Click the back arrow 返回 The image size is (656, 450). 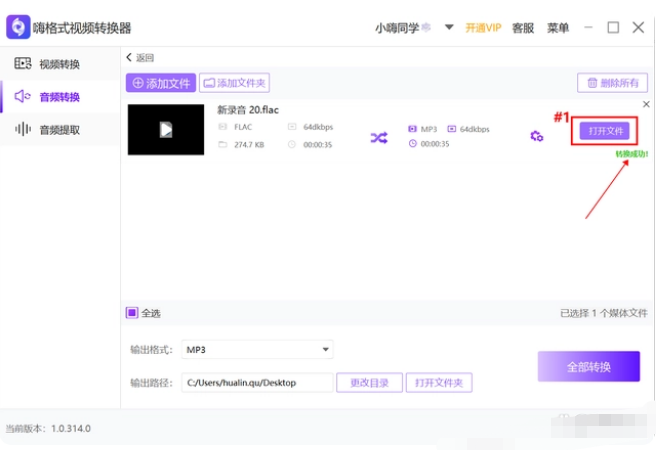140,58
